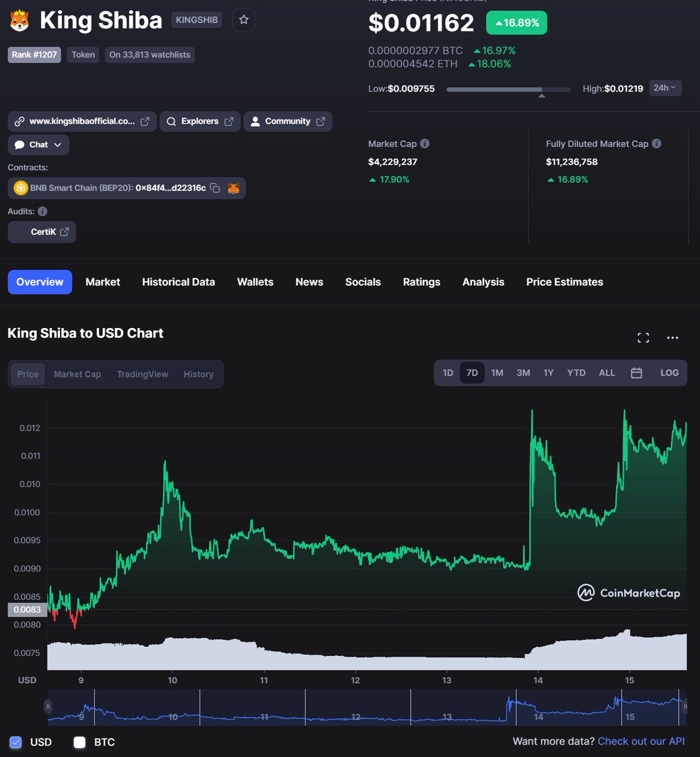Click the King Shiba coin logo
Viewport: 700px width, 757px height.
(x=20, y=21)
